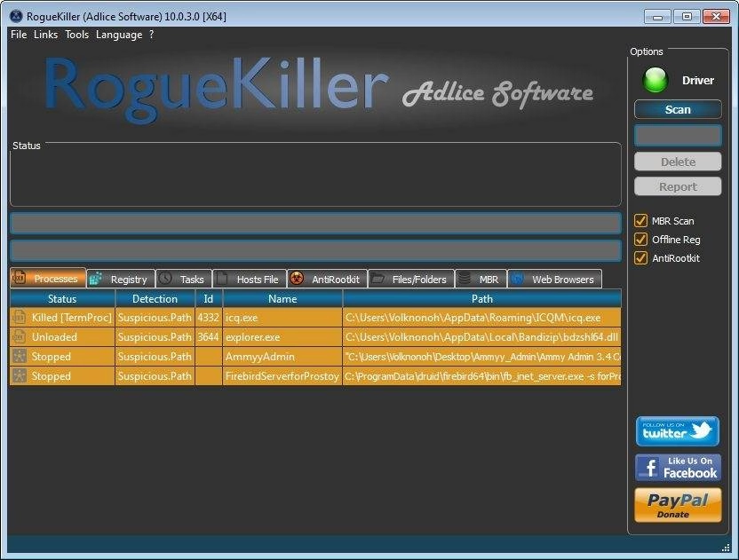The width and height of the screenshot is (739, 560).
Task: Switch to the MBR tab
Action: 481,279
